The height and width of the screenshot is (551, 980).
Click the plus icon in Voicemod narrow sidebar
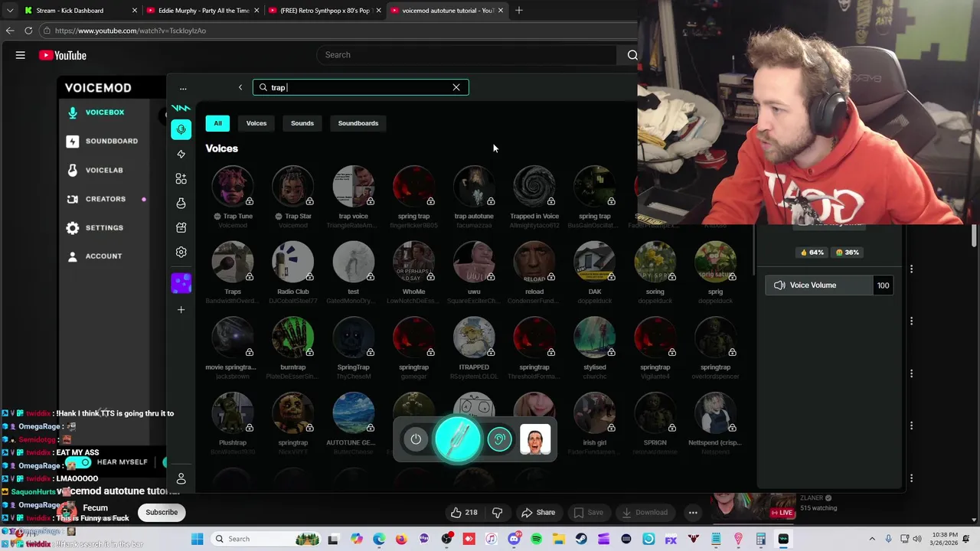[x=181, y=310]
